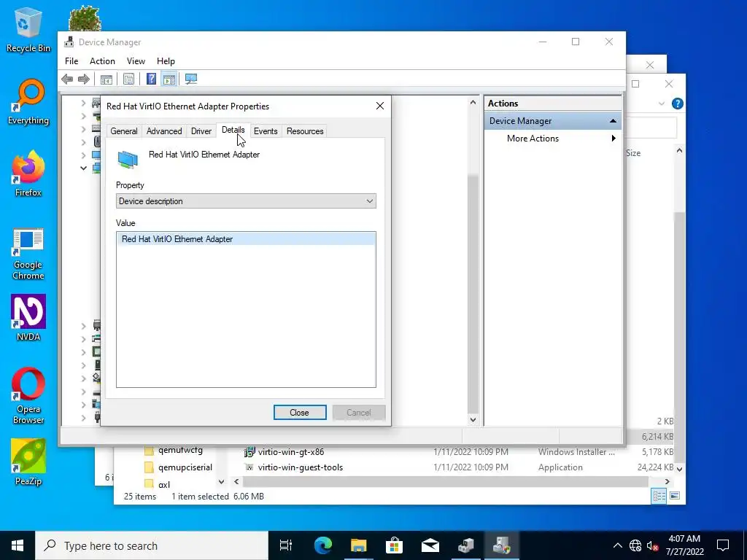Select the virtio-win-guest-tools file in Explorer
Image resolution: width=747 pixels, height=560 pixels.
pyautogui.click(x=300, y=467)
